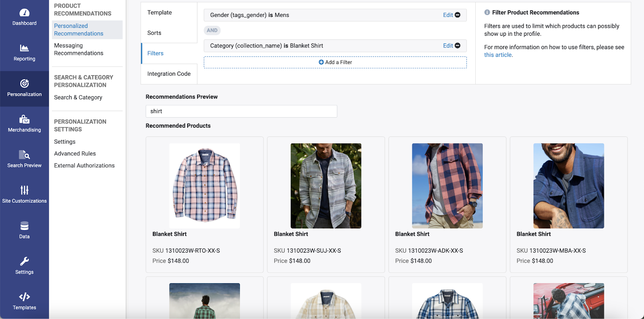Click the blue-white plaid shirt image in second row
The width and height of the screenshot is (644, 319).
(447, 301)
